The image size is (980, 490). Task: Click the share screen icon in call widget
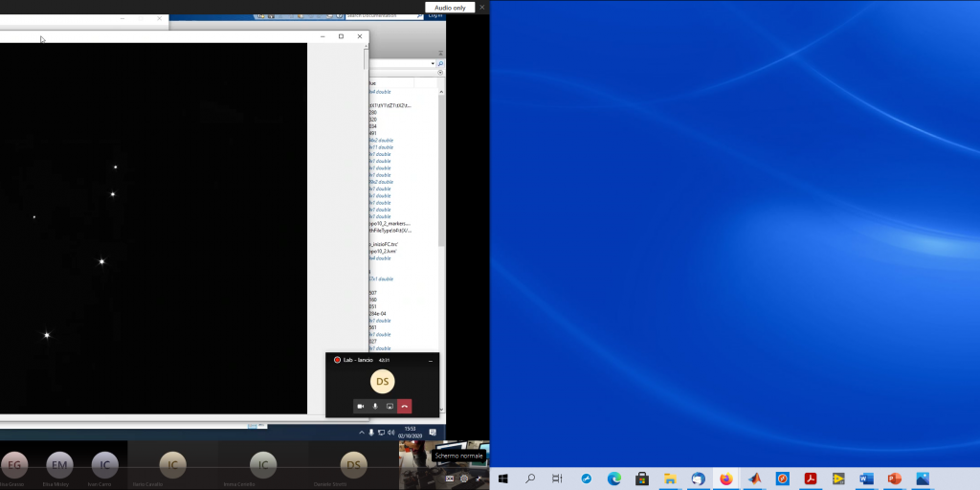(390, 407)
